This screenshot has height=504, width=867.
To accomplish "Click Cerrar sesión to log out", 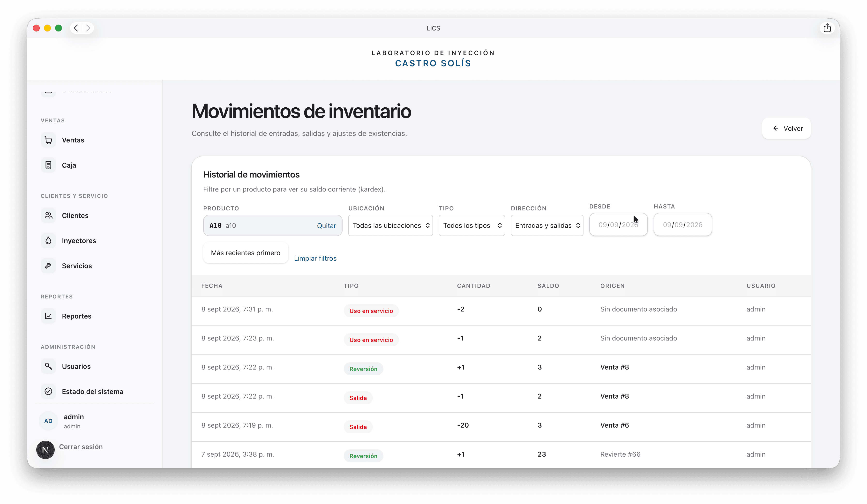I will (81, 446).
